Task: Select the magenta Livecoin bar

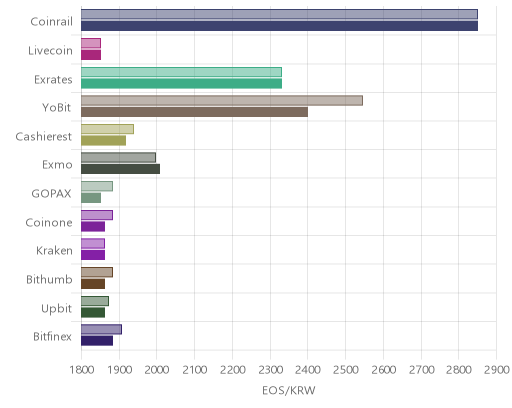Action: click(x=91, y=55)
